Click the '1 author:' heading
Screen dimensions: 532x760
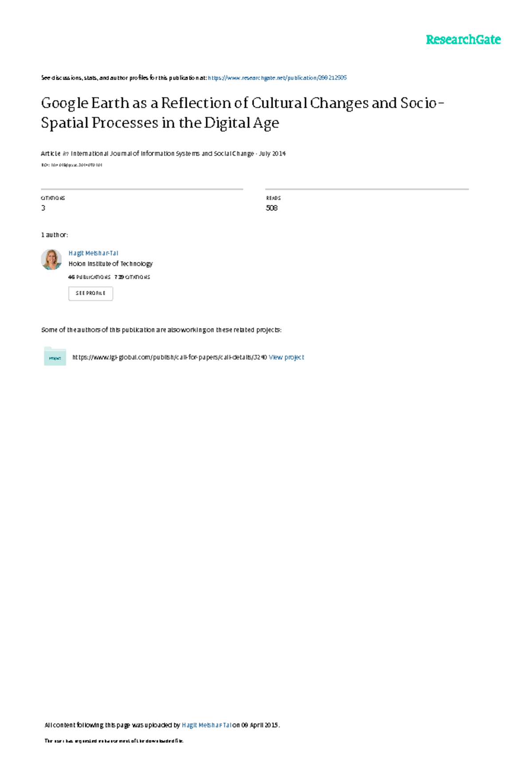[54, 235]
